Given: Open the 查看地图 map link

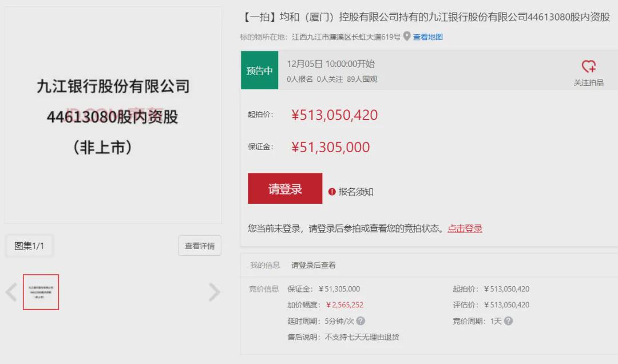Looking at the screenshot, I should (428, 37).
